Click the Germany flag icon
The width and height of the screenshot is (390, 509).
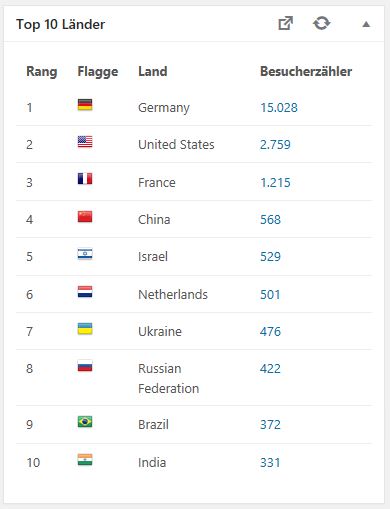[x=85, y=105]
